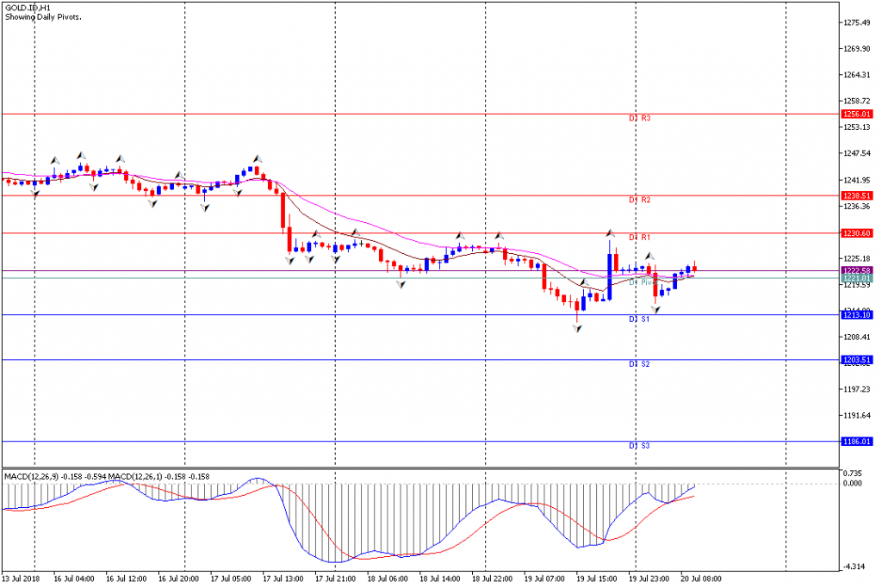Click the MACD(12,26,9) indicator label
The height and width of the screenshot is (588, 882).
pyautogui.click(x=31, y=477)
